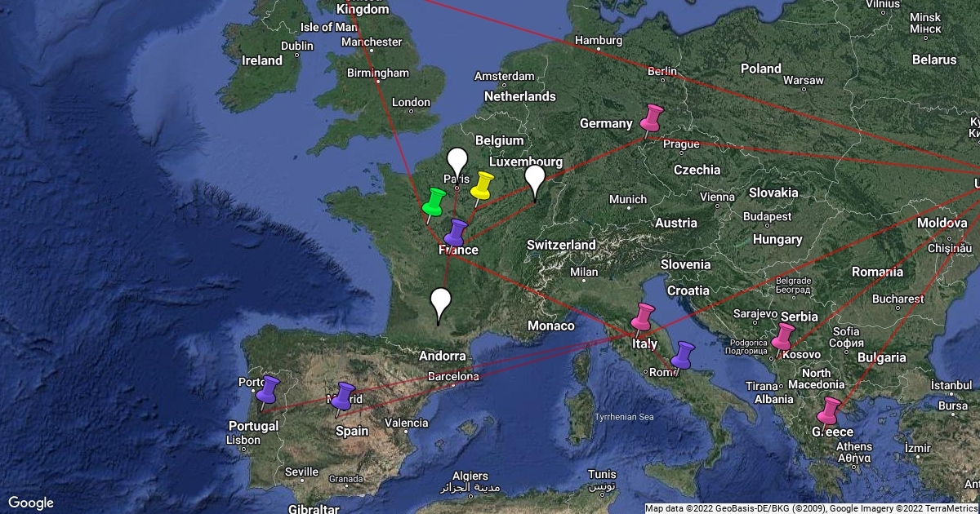
Task: Select the Monaco label
Action: (550, 326)
